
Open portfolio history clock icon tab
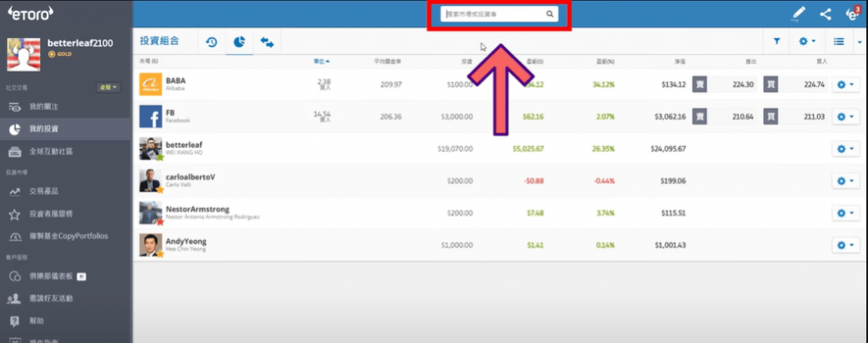pyautogui.click(x=211, y=42)
